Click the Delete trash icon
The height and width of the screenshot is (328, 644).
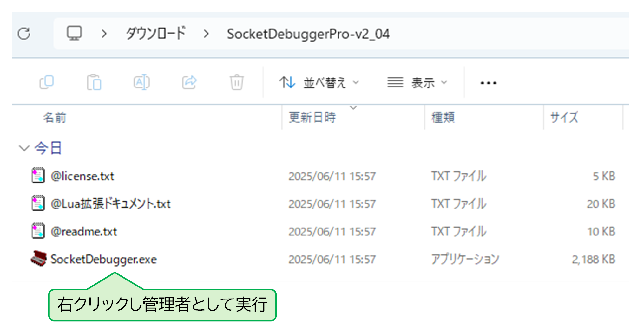pos(236,82)
